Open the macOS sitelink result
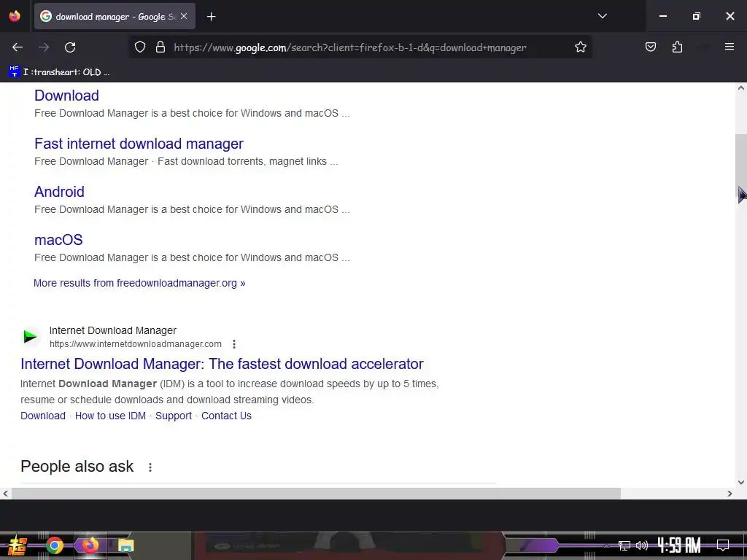The width and height of the screenshot is (747, 560). coord(58,239)
